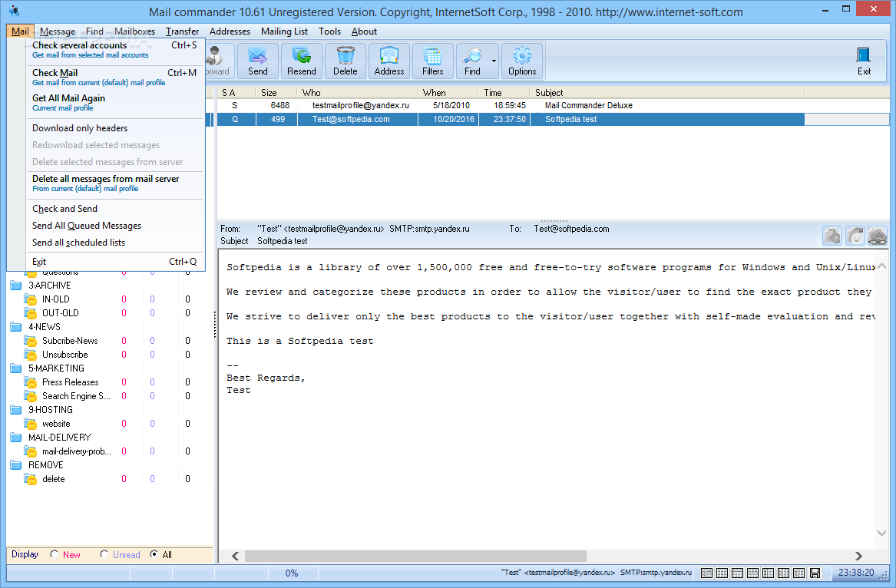Sort messages by the Who column header
This screenshot has height=588, width=896.
point(357,93)
